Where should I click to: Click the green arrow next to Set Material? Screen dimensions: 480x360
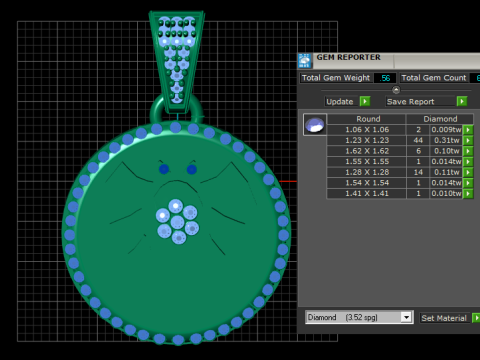click(476, 318)
